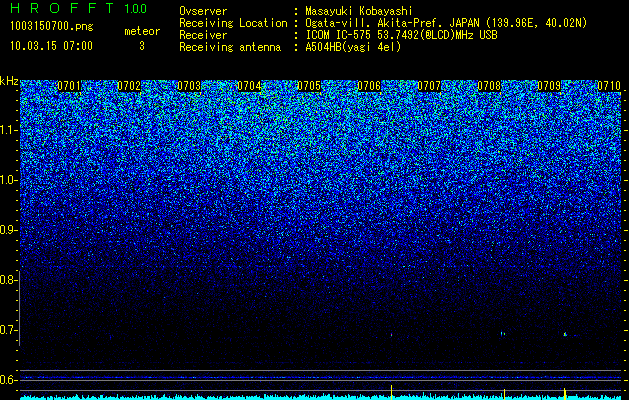Click the gray vertical range bar near 0.8
The image size is (629, 400).
pos(20,308)
